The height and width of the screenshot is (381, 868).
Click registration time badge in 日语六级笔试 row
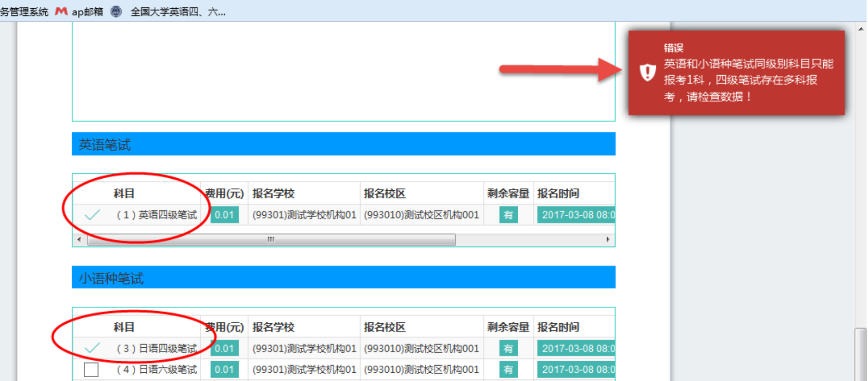(576, 369)
